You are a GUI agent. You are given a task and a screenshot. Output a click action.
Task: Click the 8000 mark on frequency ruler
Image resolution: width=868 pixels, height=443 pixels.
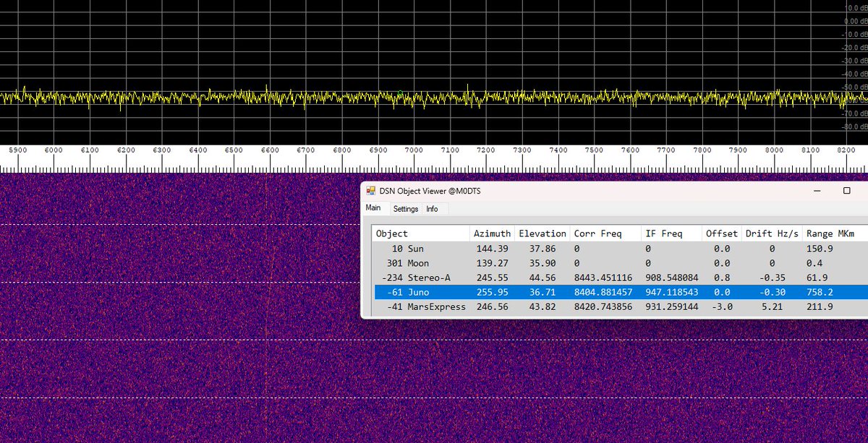point(774,150)
